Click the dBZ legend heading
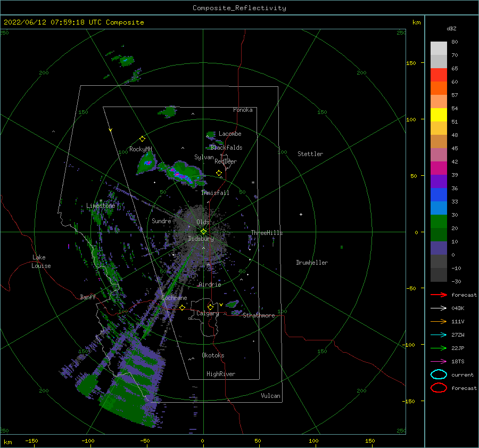Viewport: 479px width, 448px height. [451, 28]
